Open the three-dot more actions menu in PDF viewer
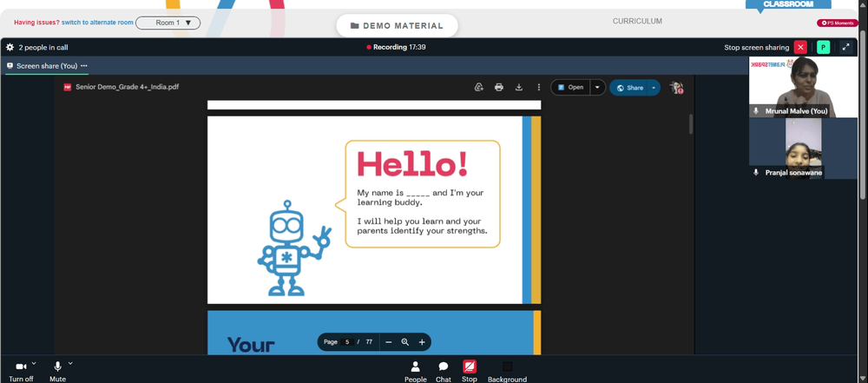Viewport: 868px width, 383px height. tap(539, 88)
